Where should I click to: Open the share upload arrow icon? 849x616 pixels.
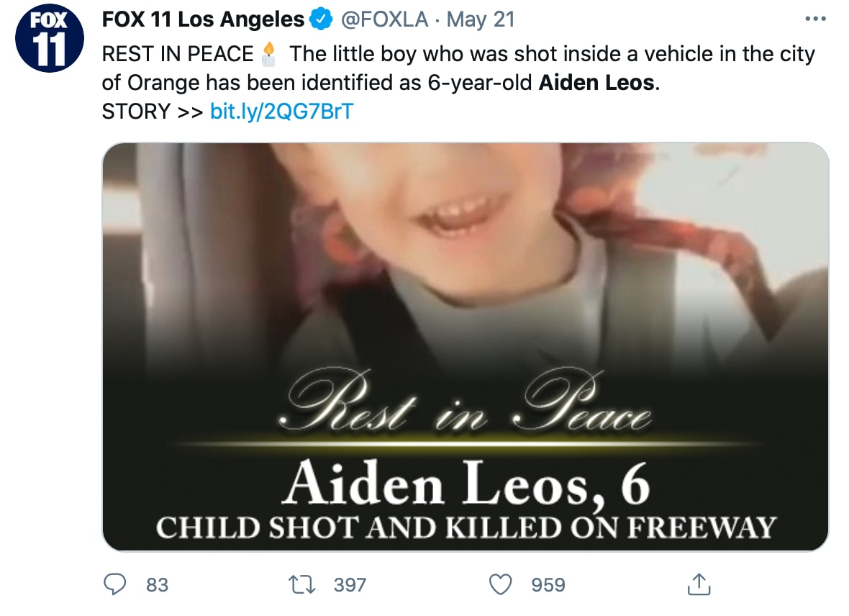pyautogui.click(x=699, y=584)
